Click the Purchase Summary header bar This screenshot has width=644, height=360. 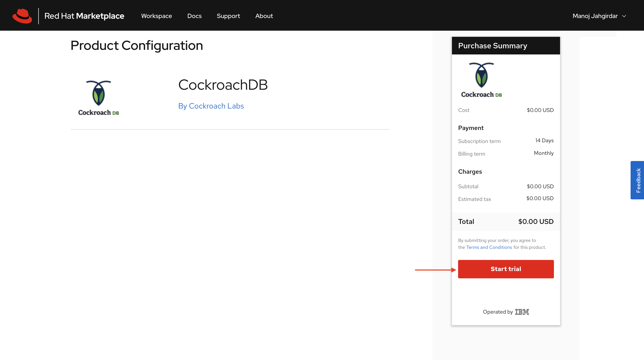tap(506, 45)
